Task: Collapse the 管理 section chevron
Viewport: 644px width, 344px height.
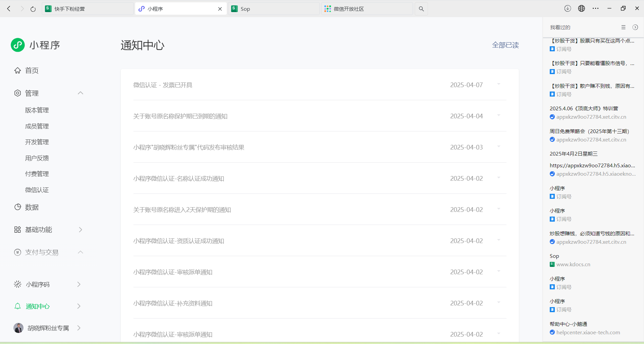Action: [x=80, y=93]
